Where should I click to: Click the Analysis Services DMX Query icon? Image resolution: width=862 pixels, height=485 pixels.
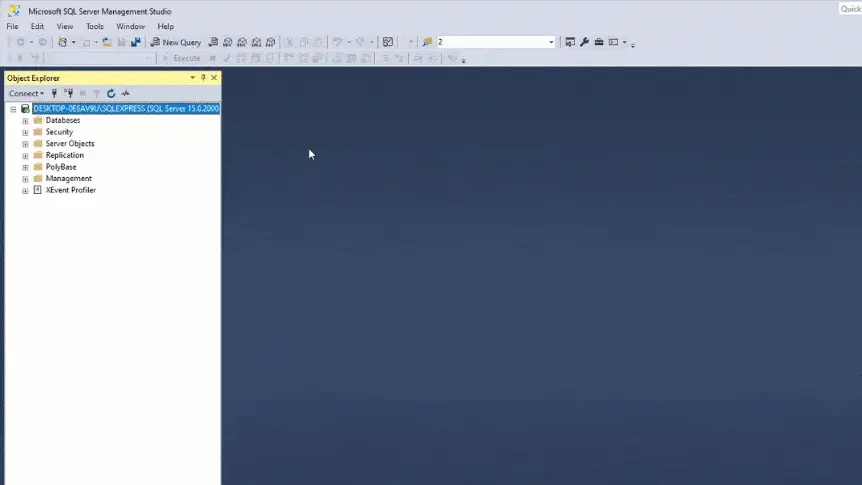click(x=242, y=42)
